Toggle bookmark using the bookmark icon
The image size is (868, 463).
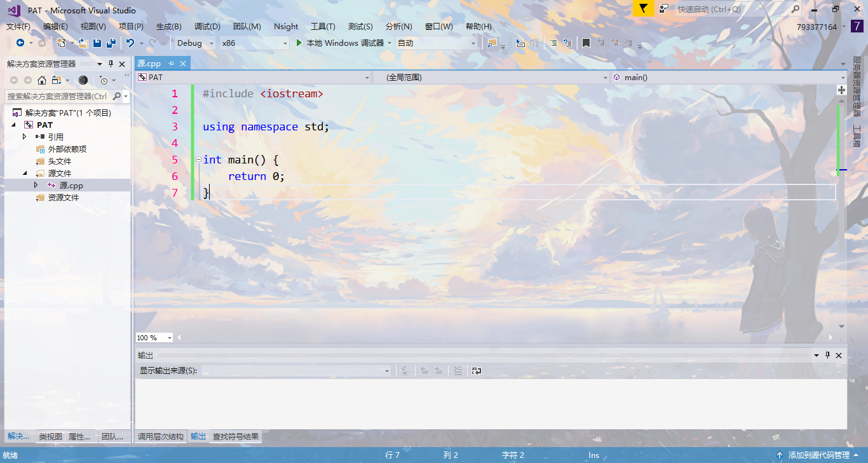click(586, 43)
